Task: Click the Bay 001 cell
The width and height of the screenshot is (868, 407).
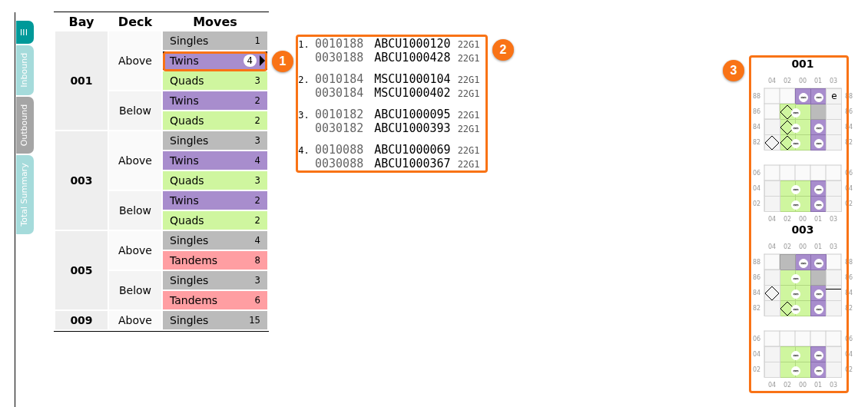Action: pyautogui.click(x=81, y=81)
